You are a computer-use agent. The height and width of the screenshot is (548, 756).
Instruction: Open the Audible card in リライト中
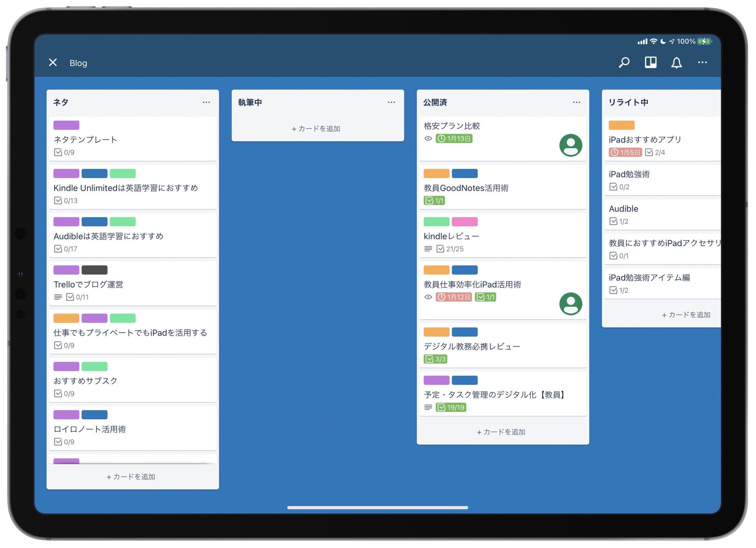click(x=663, y=215)
